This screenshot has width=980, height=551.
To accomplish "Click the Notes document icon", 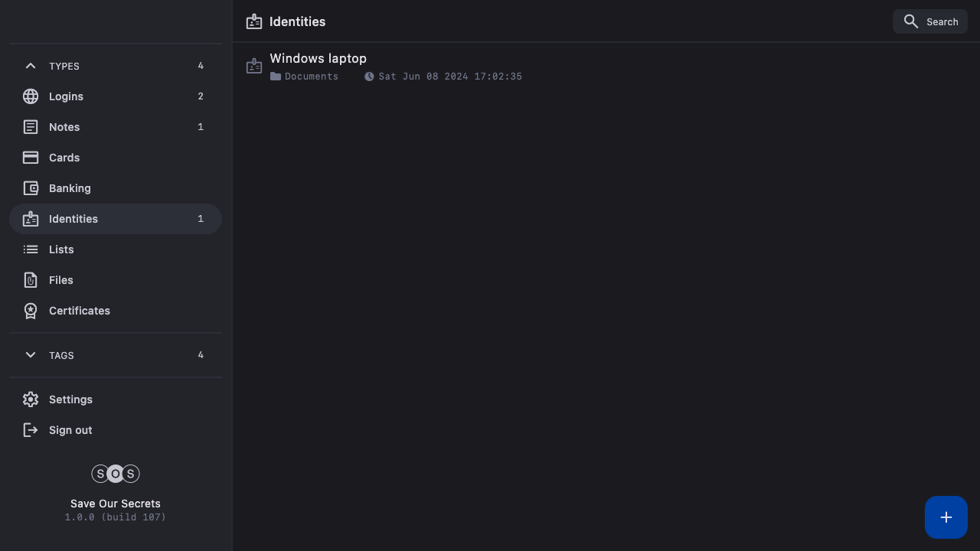I will [31, 127].
